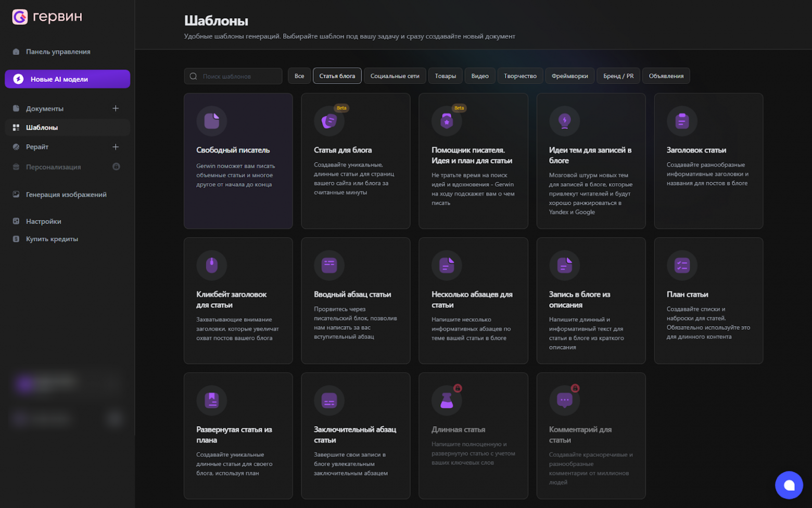Click the Beta badge on Помощник писателя
Image resolution: width=812 pixels, height=508 pixels.
459,108
